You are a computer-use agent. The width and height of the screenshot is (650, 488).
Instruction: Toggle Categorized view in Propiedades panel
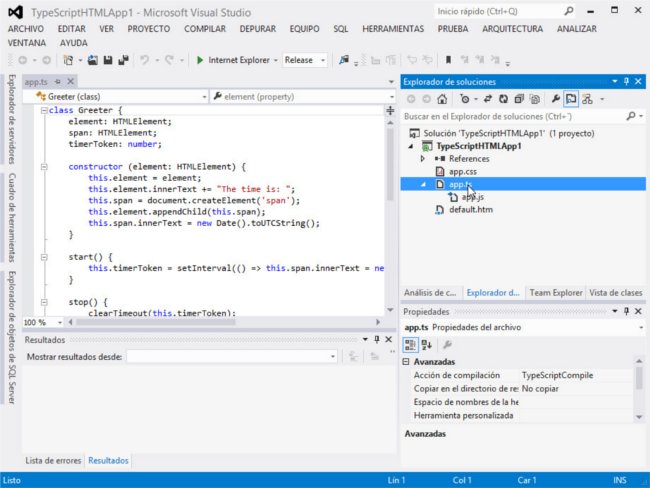(x=410, y=345)
